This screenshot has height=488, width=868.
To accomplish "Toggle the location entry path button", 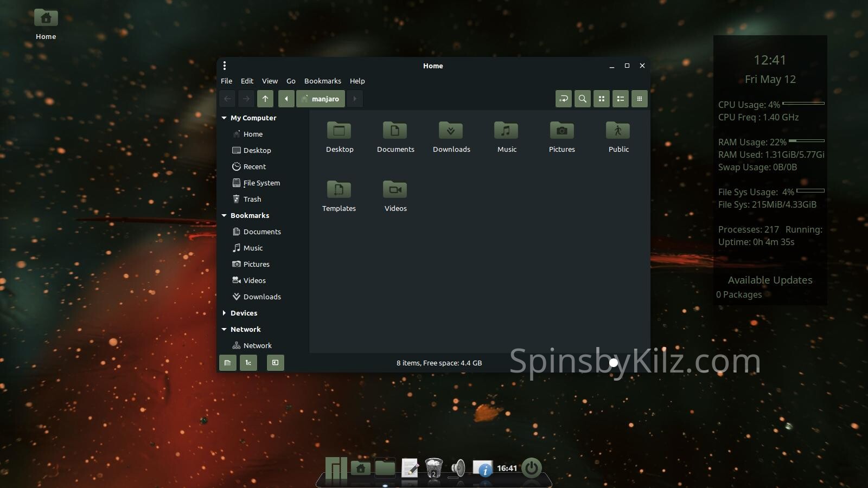I will tap(563, 99).
